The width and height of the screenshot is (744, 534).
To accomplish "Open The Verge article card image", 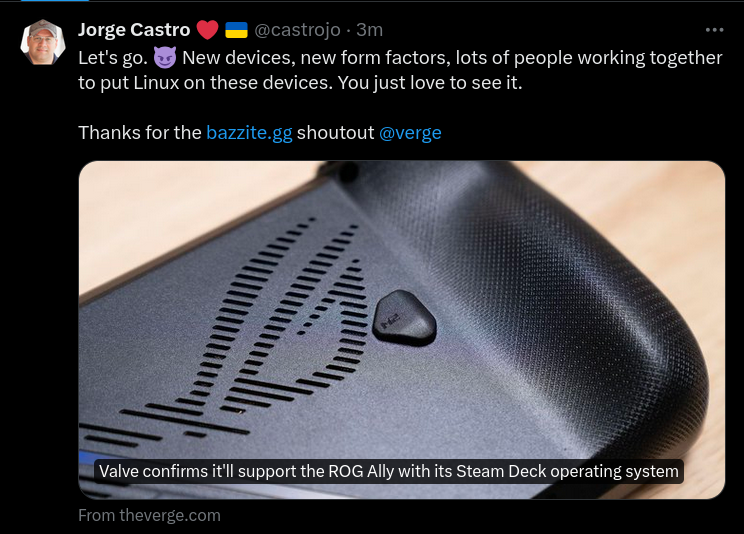I will click(401, 330).
